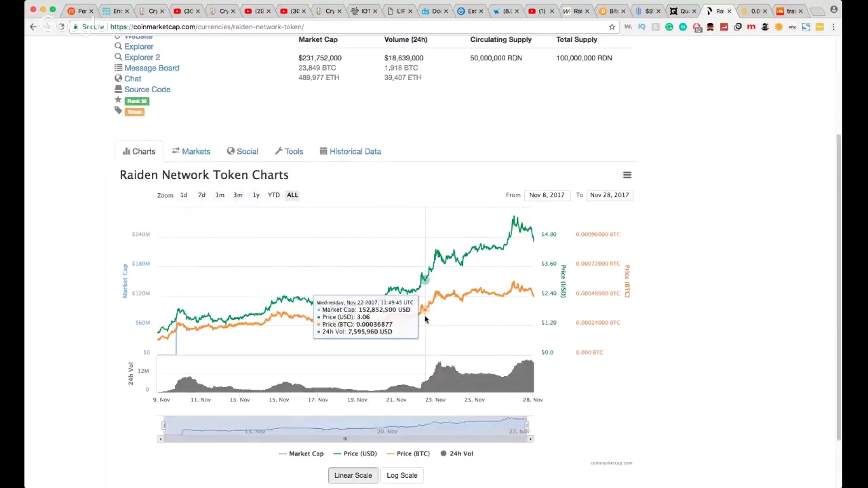Open the Explorer link

[138, 47]
